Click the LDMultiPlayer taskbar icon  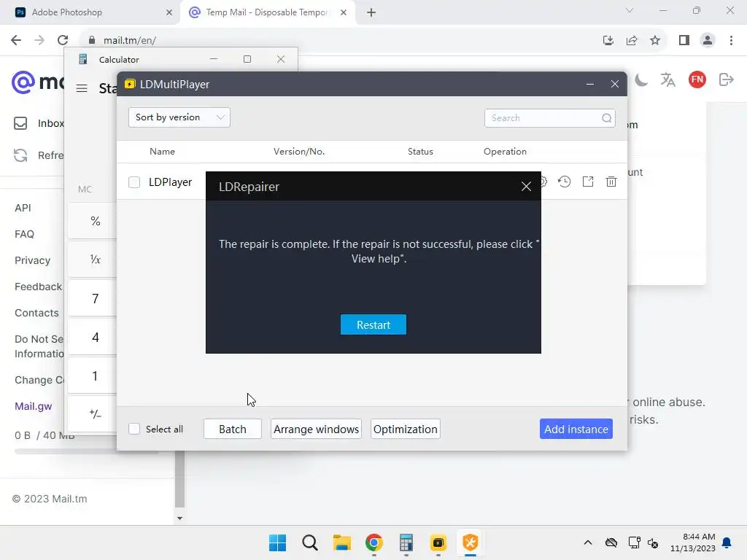tap(438, 542)
